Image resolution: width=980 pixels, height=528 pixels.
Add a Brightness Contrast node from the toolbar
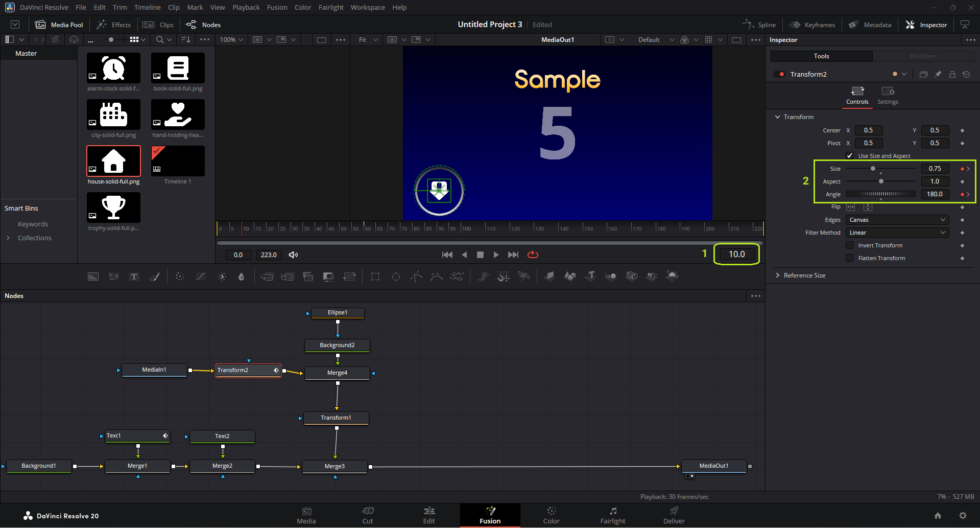(x=222, y=277)
